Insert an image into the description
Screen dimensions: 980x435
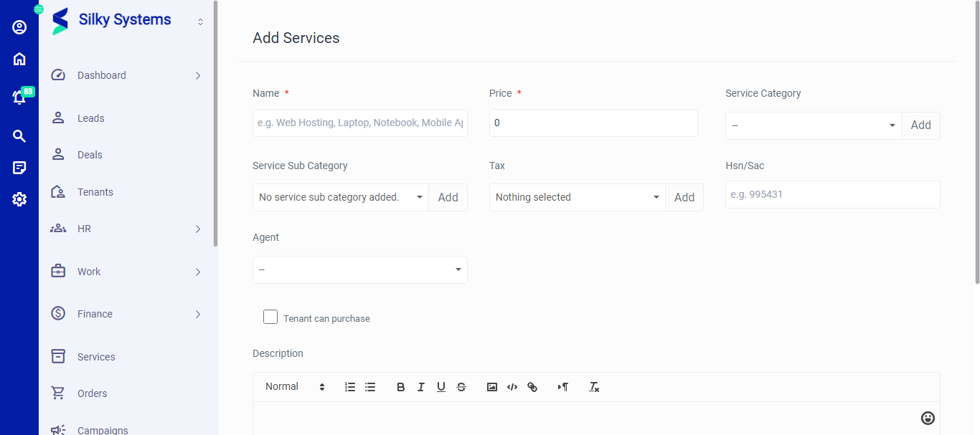(x=491, y=386)
